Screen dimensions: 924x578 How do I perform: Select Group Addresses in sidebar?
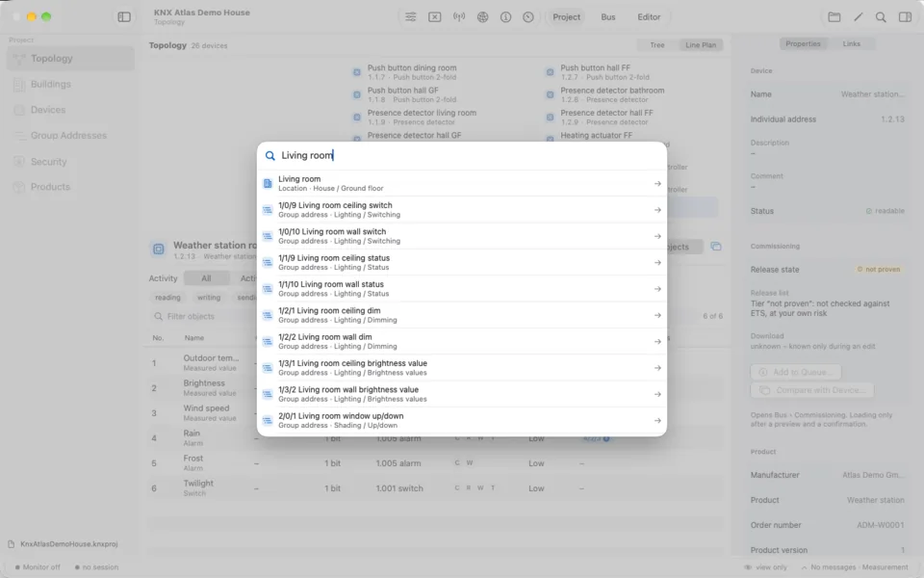[x=70, y=136]
